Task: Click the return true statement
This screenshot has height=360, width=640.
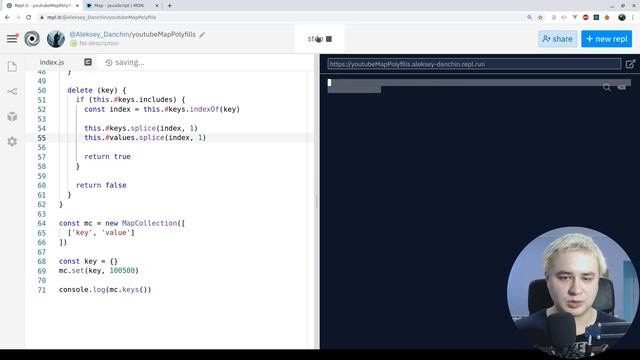Action: [107, 157]
